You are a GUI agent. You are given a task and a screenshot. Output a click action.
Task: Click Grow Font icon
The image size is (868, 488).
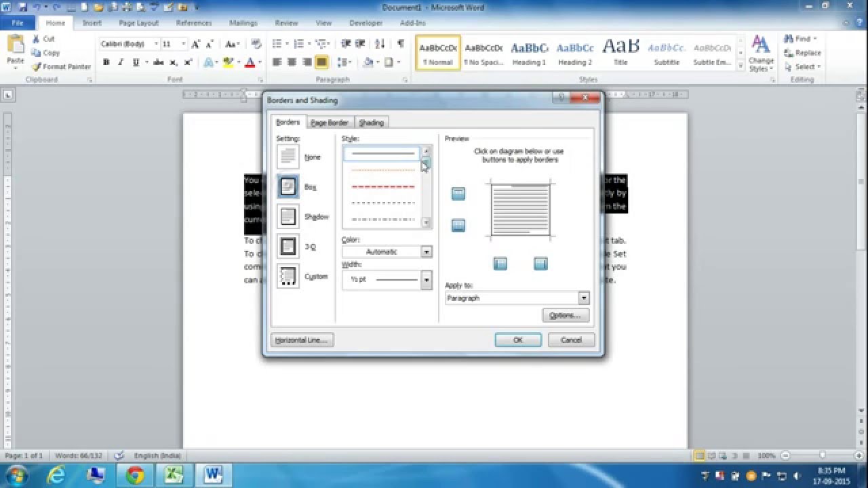[196, 44]
